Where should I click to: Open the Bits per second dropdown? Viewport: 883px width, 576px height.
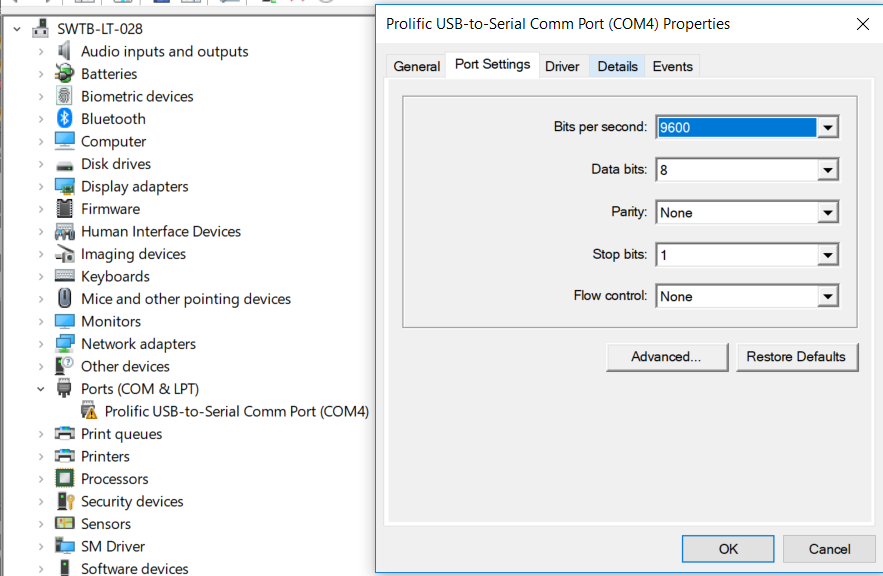point(828,127)
